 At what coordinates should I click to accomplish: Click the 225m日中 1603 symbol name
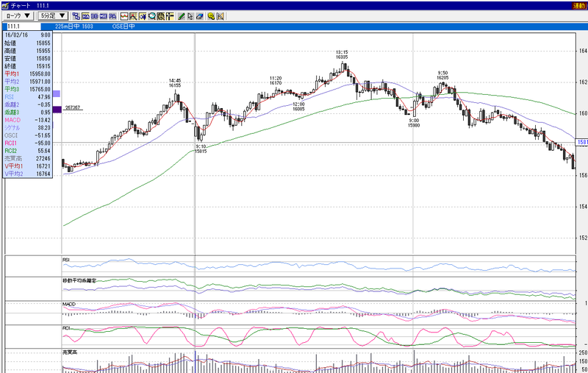click(74, 26)
